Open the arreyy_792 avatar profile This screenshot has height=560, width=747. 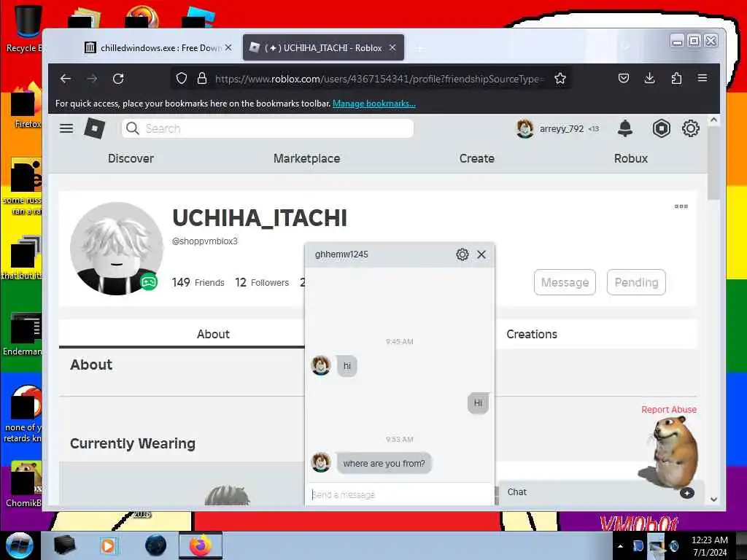pos(525,128)
